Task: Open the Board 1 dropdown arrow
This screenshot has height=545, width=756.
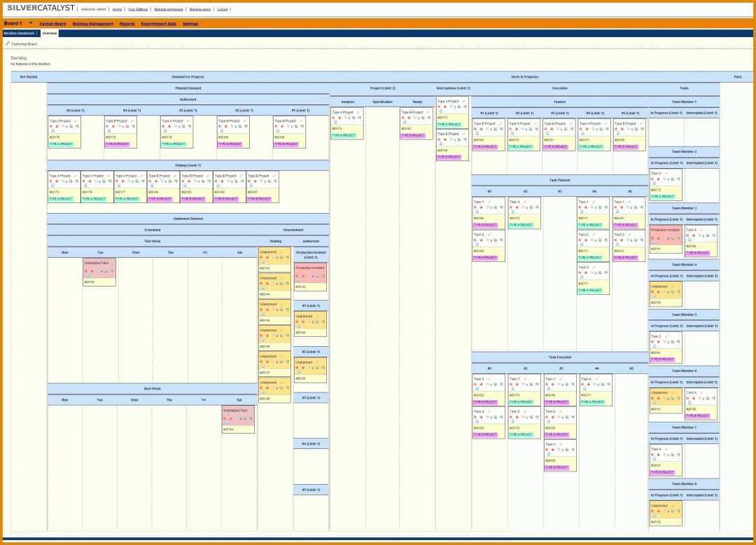Action: pyautogui.click(x=31, y=22)
